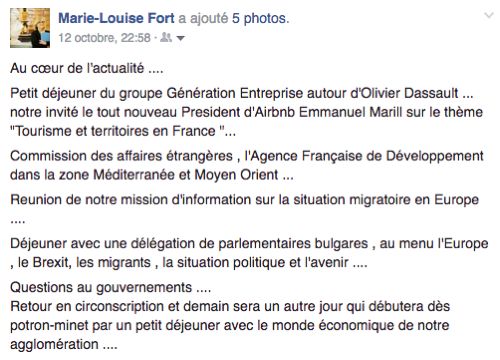Open Marie-Louise Fort's profile picture thumbnail

tap(30, 28)
